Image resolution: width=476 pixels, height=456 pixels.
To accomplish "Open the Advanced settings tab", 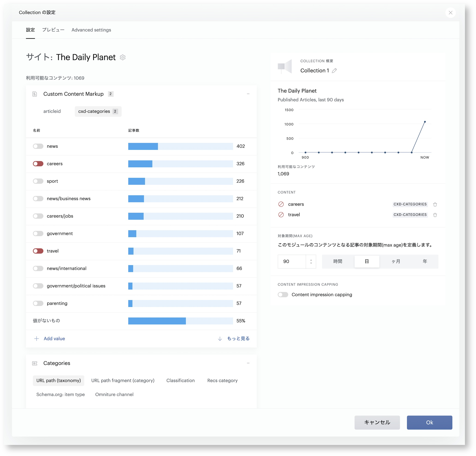I will (x=91, y=30).
